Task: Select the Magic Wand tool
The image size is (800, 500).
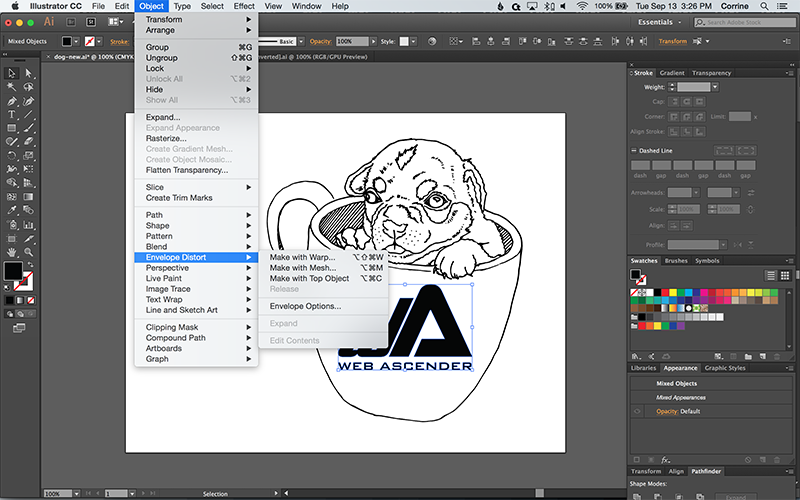Action: [x=11, y=87]
